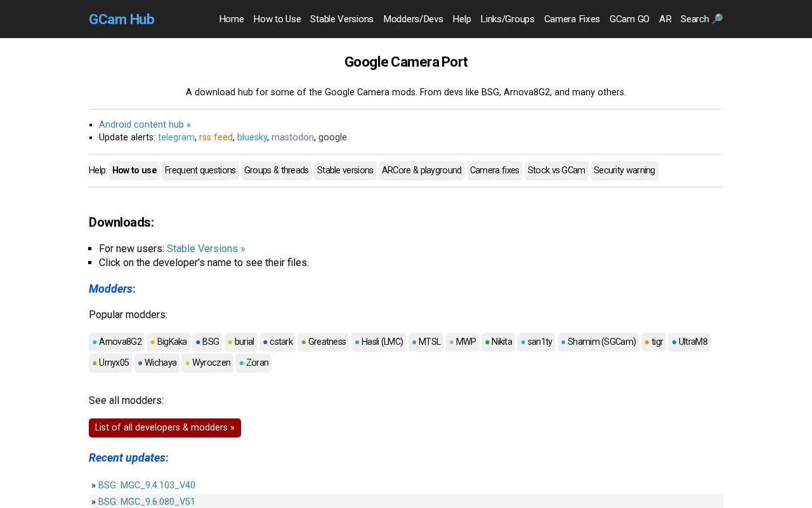
Task: Open the Groups & threads help button
Action: pos(277,170)
